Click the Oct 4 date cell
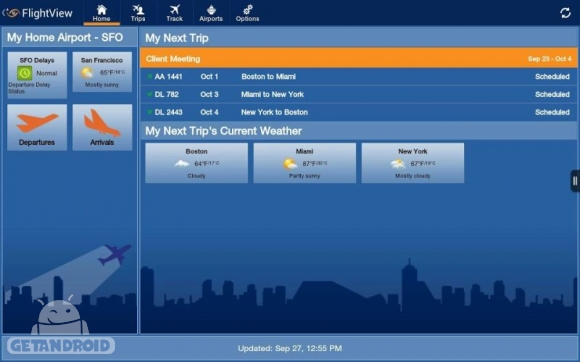Viewport: 580px width, 362px height. click(x=209, y=112)
